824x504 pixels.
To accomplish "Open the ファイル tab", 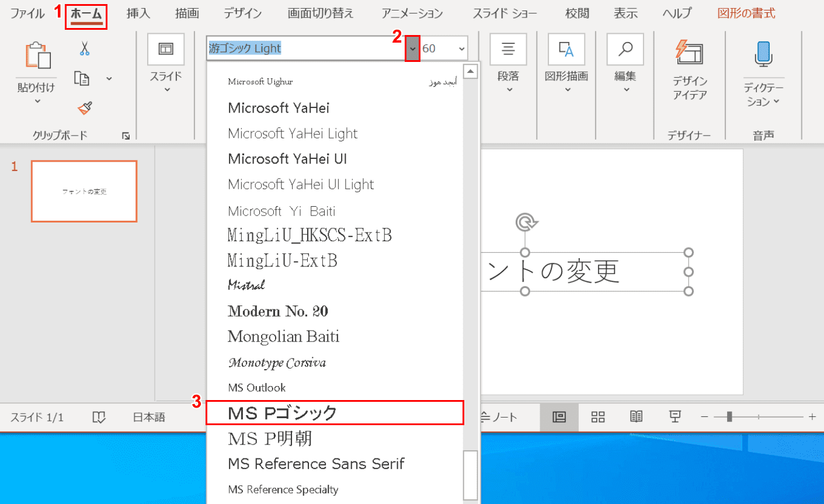I will coord(27,13).
